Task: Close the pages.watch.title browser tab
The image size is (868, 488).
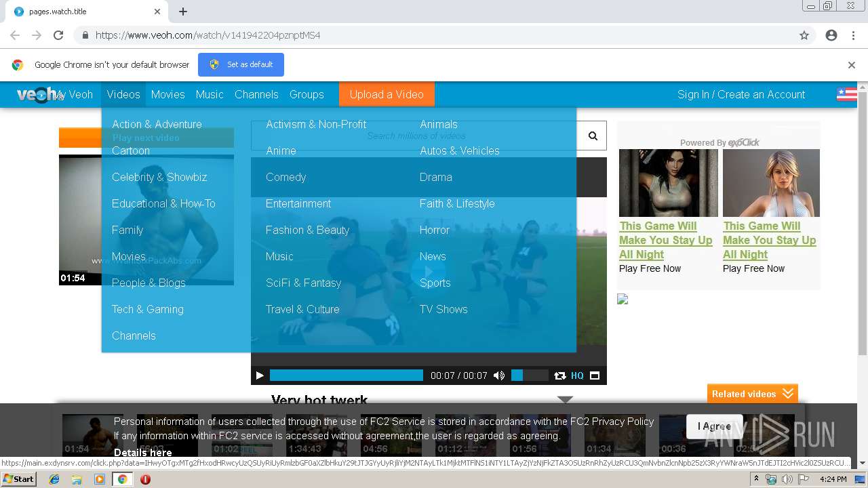Action: pyautogui.click(x=157, y=12)
